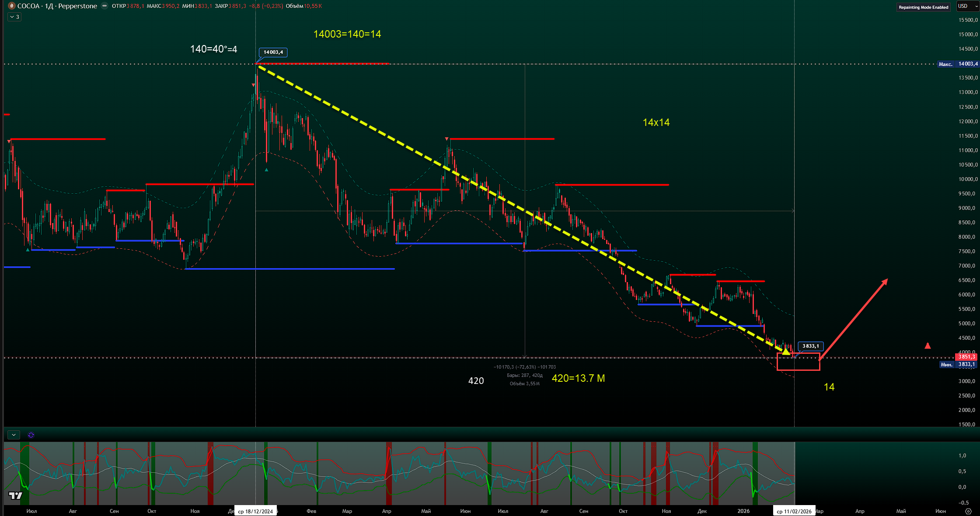Collapse the lower indicator pane legend chevron
Screen dimensions: 980x516
(14, 435)
